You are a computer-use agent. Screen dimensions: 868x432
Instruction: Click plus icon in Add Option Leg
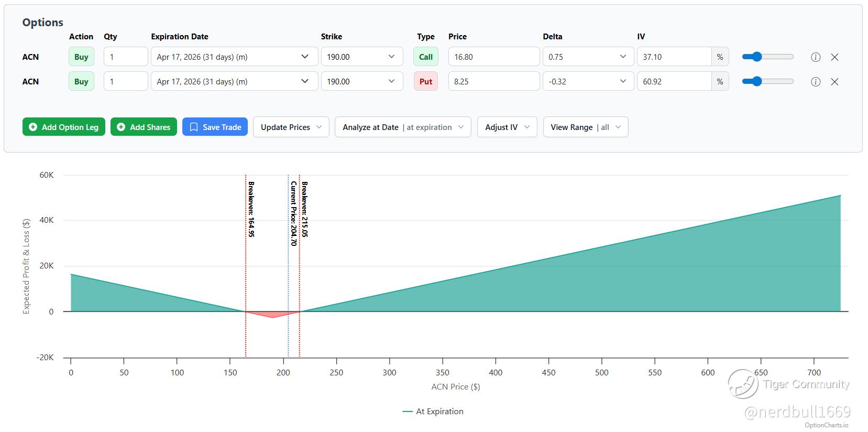(x=33, y=127)
